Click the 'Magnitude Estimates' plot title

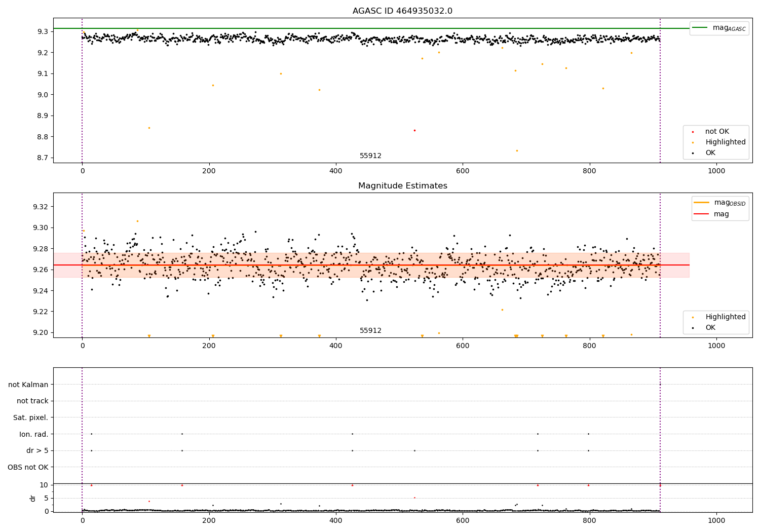[x=402, y=186]
